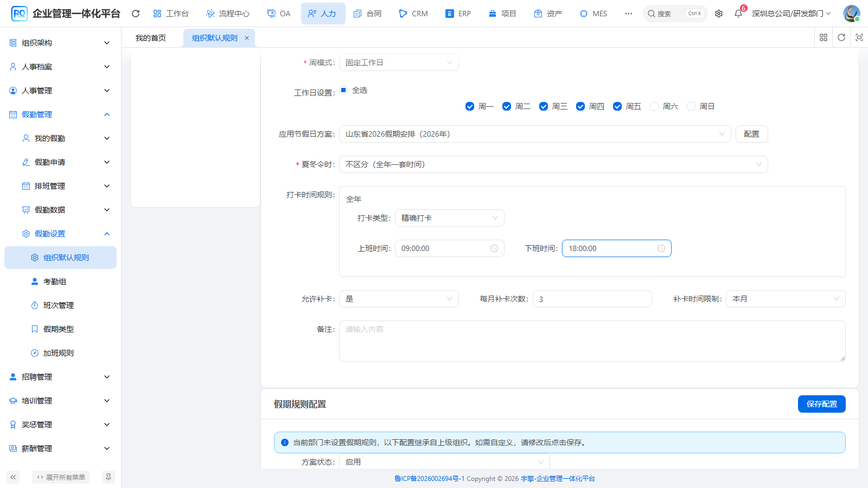The height and width of the screenshot is (488, 868).
Task: Toggle the 全选 workday checkbox
Action: pos(343,90)
